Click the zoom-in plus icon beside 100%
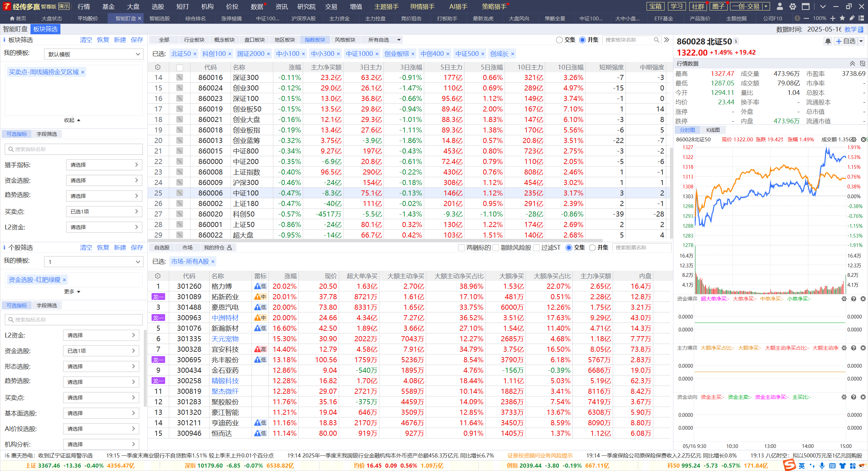 (833, 18)
